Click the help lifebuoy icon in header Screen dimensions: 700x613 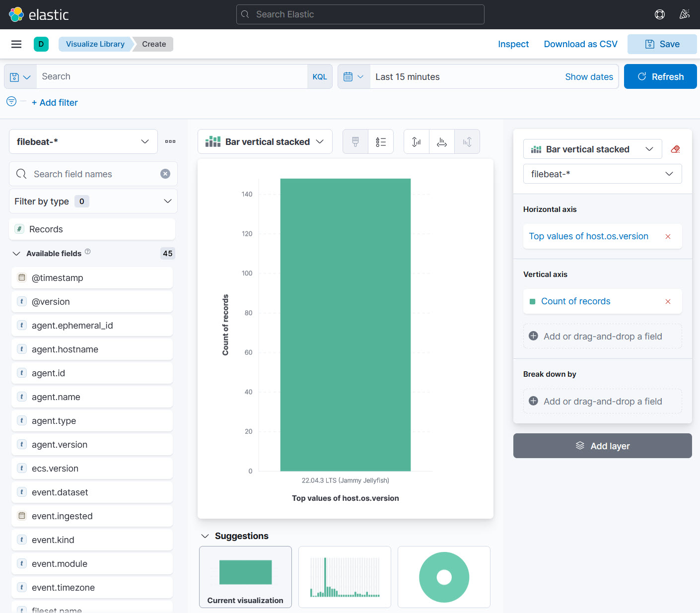[659, 14]
